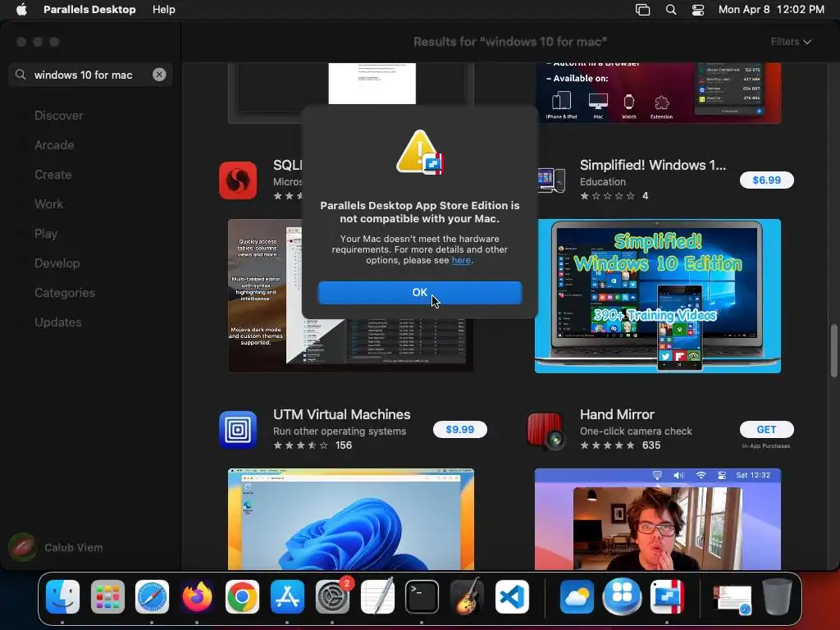Open the Calub Viem account profile
Screen dimensions: 840x630
56,547
